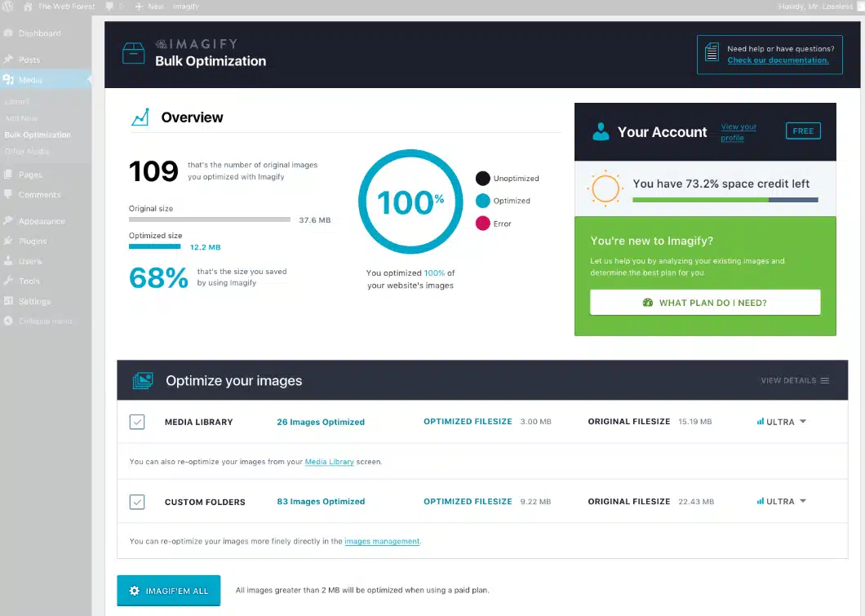Click the Posts pin icon
Screen dimensions: 865x616
pyautogui.click(x=8, y=60)
